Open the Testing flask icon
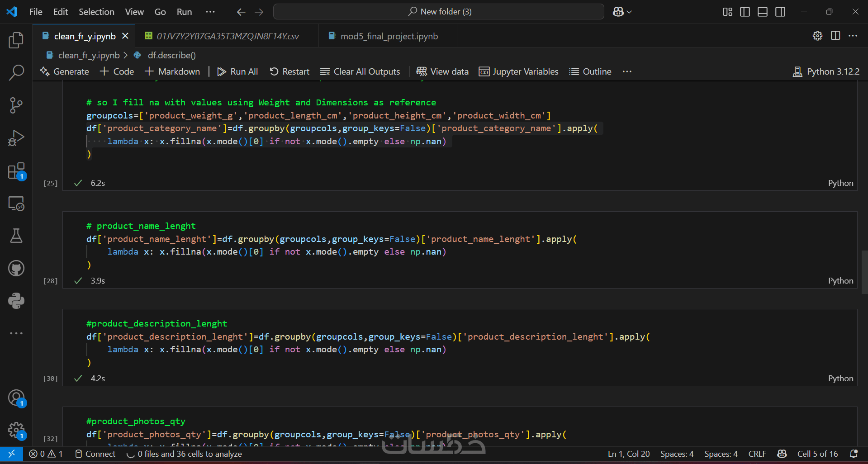The image size is (868, 464). (16, 236)
